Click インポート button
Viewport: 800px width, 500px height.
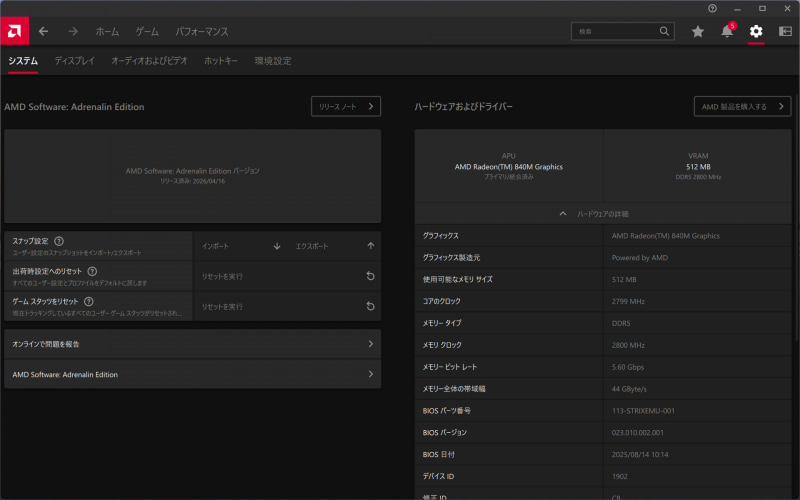(x=241, y=246)
